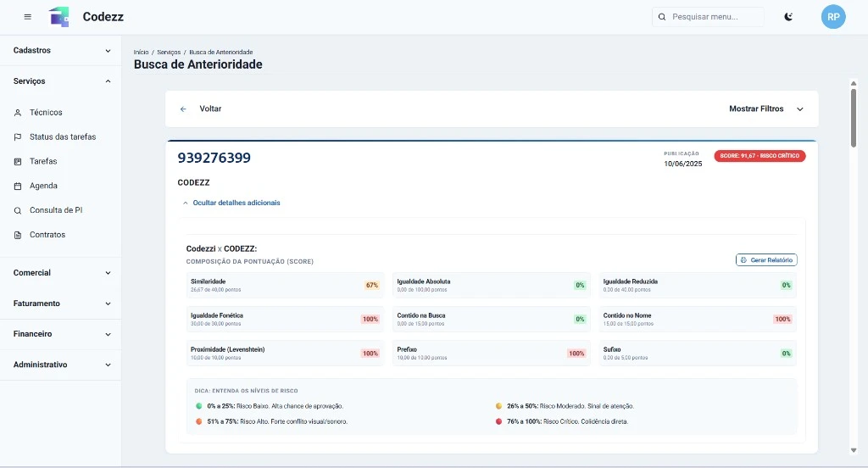Click the back arrow icon
Viewport: 868px width, 468px height.
coord(183,109)
